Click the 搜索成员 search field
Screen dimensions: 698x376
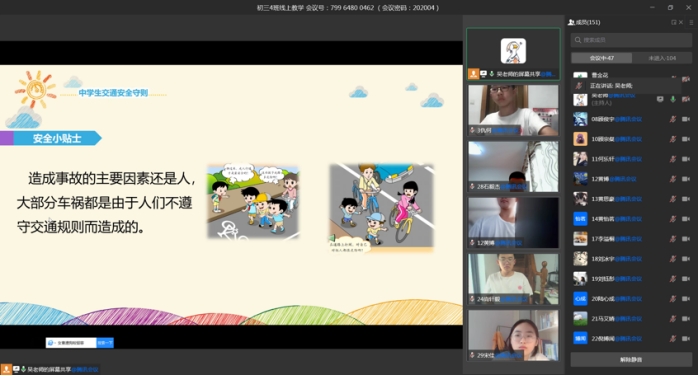point(631,40)
